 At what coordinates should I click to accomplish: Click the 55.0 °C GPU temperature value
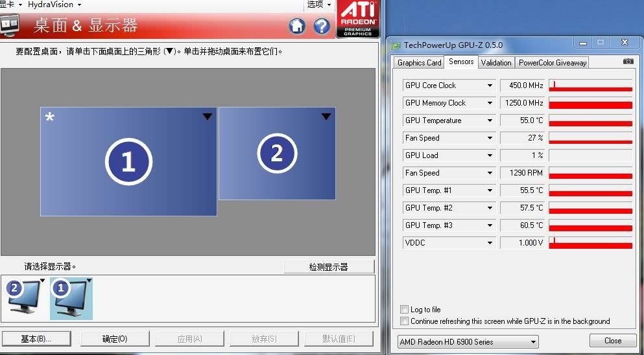523,120
